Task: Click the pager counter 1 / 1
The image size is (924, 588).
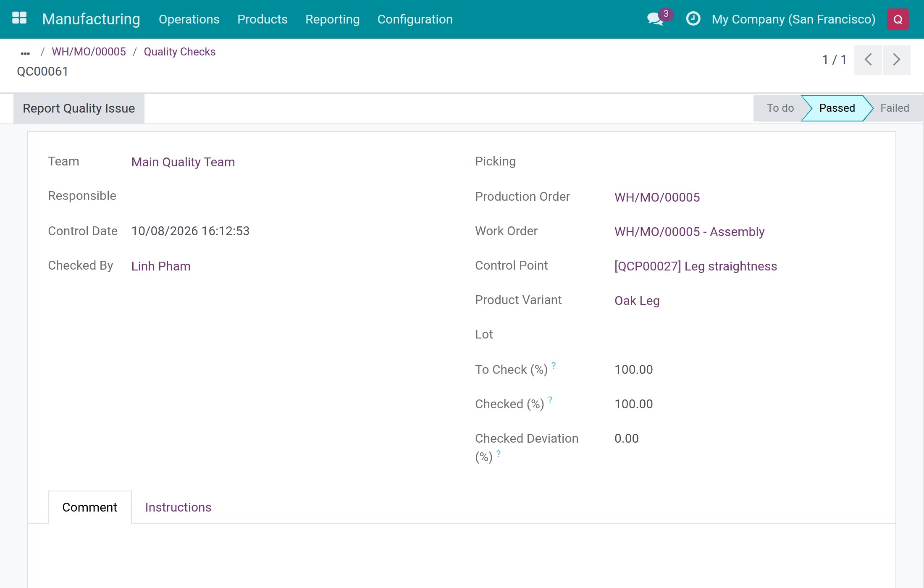Action: click(834, 60)
